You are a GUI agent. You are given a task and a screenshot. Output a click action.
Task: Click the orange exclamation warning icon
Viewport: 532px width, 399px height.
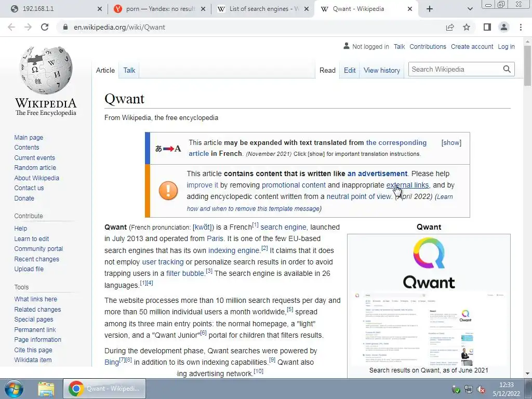point(168,191)
